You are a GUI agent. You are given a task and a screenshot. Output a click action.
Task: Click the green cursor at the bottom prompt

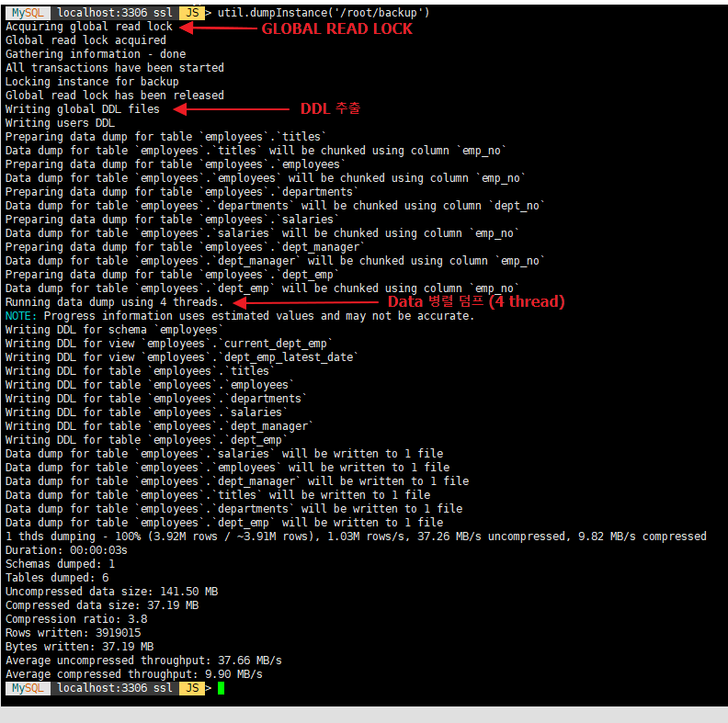point(221,688)
